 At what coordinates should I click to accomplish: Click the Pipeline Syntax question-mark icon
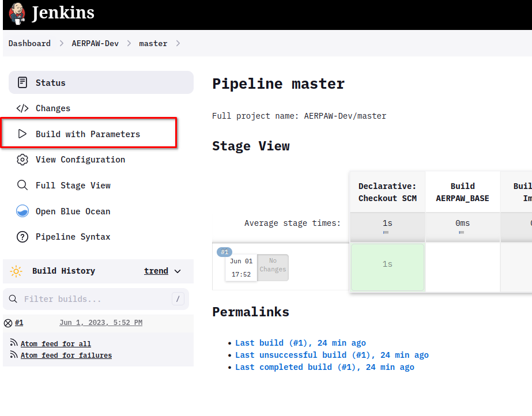22,237
